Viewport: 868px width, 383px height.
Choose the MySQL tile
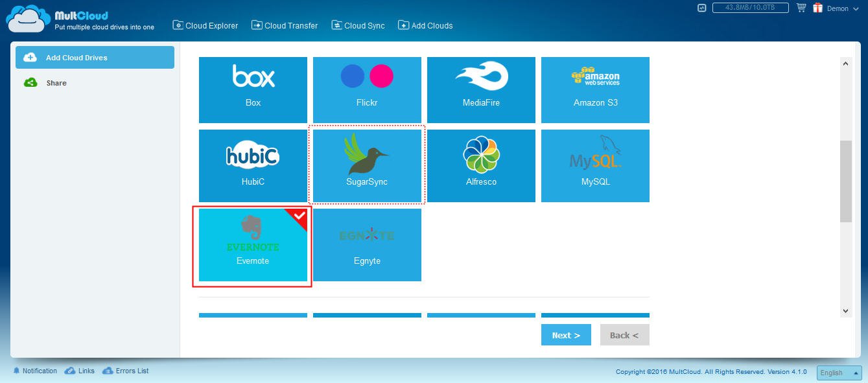595,165
